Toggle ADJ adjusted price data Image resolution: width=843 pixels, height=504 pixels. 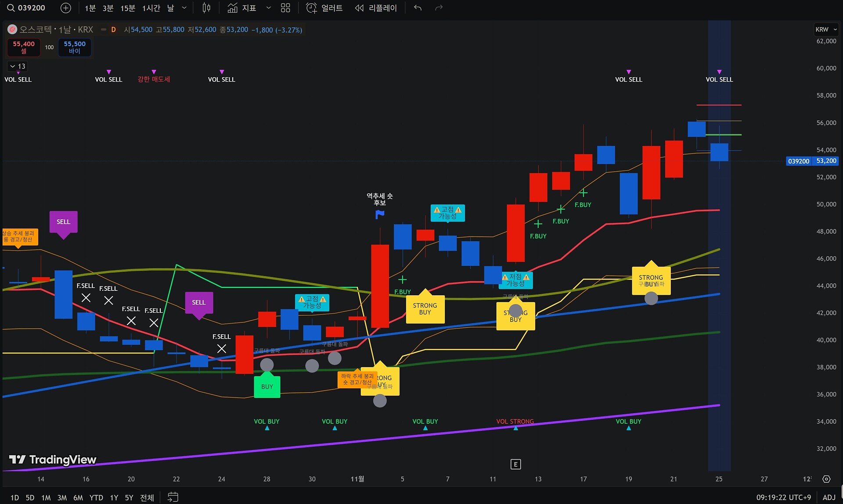point(829,497)
